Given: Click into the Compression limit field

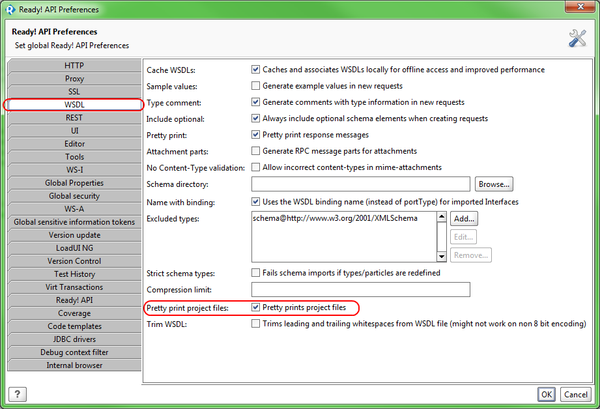Looking at the screenshot, I should (x=360, y=289).
